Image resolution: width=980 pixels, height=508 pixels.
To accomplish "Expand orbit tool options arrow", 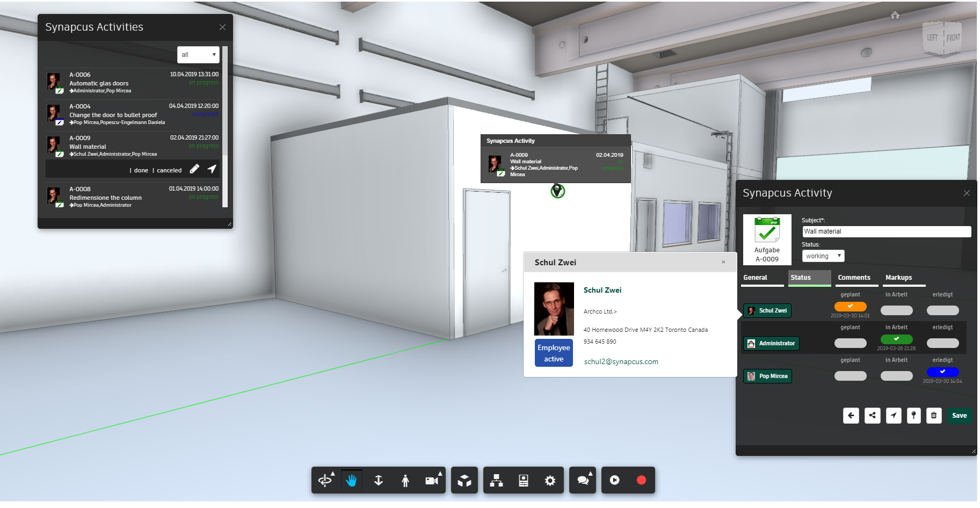I will coord(333,473).
